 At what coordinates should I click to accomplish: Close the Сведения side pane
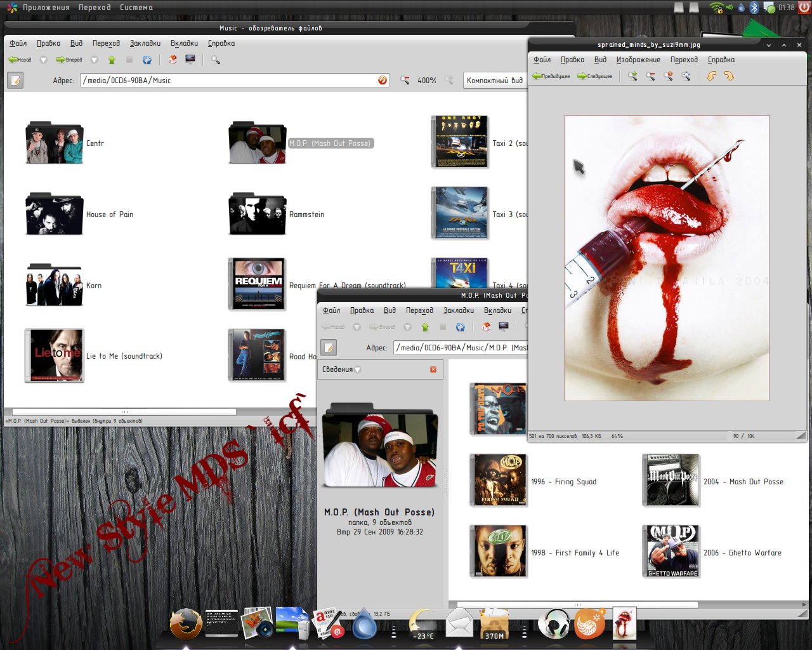click(x=433, y=369)
